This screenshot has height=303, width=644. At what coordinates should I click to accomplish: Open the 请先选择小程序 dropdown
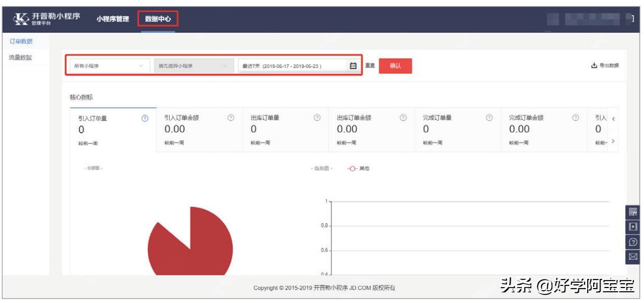[193, 66]
